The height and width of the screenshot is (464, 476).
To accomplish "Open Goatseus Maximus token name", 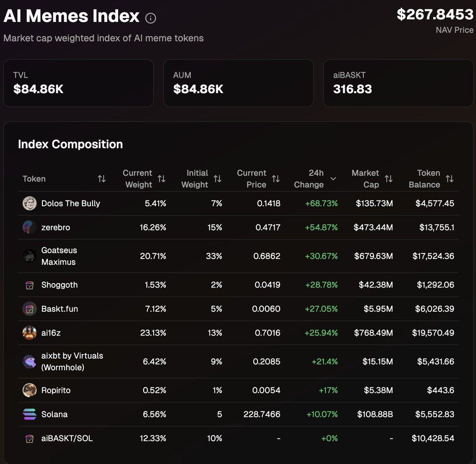I will pyautogui.click(x=59, y=256).
